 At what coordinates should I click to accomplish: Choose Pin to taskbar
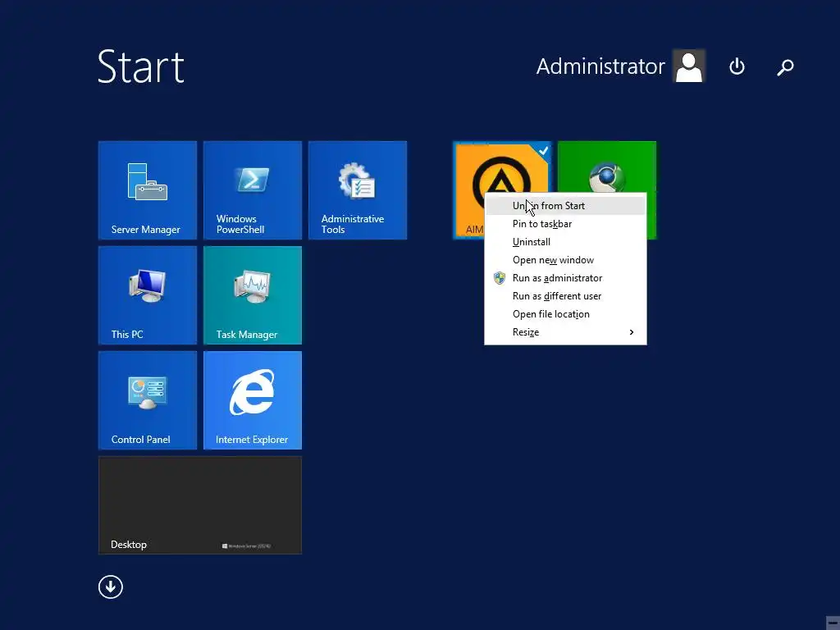point(565,224)
